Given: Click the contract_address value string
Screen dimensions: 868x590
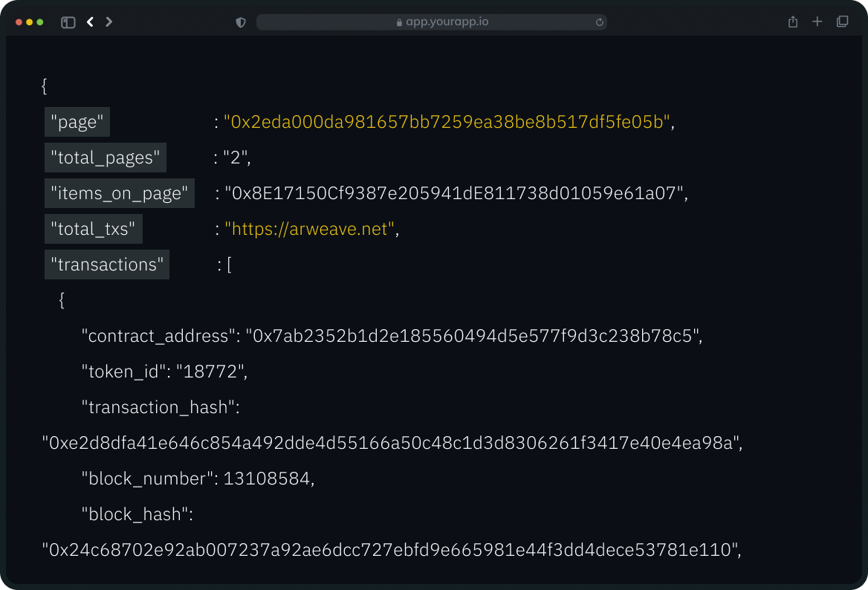Looking at the screenshot, I should coord(473,337).
